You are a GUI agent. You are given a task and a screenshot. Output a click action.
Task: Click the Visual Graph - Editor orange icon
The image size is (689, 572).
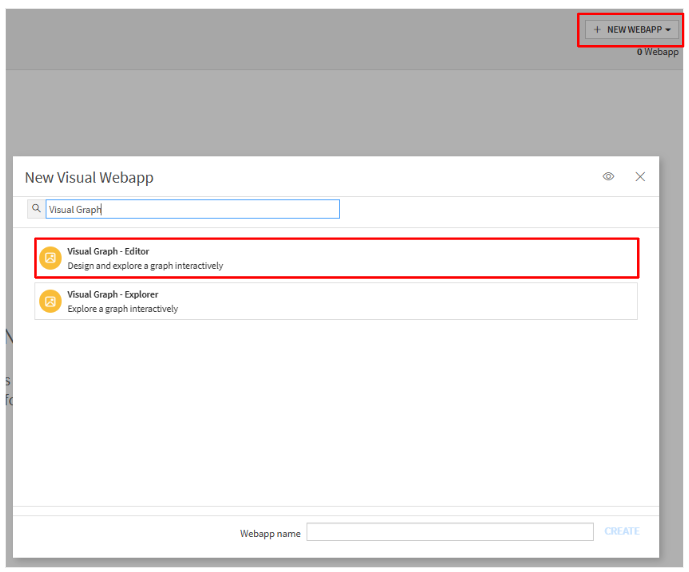point(50,258)
